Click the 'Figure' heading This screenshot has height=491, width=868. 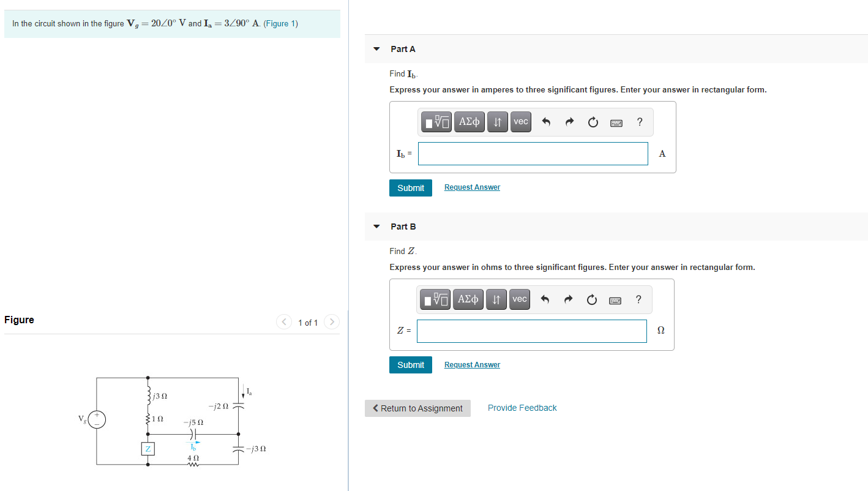[20, 320]
